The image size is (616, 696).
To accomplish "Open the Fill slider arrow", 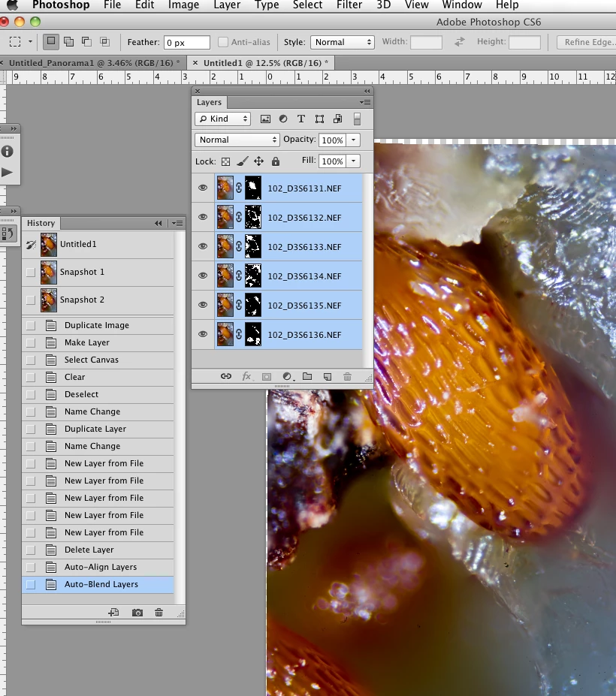I will click(354, 161).
